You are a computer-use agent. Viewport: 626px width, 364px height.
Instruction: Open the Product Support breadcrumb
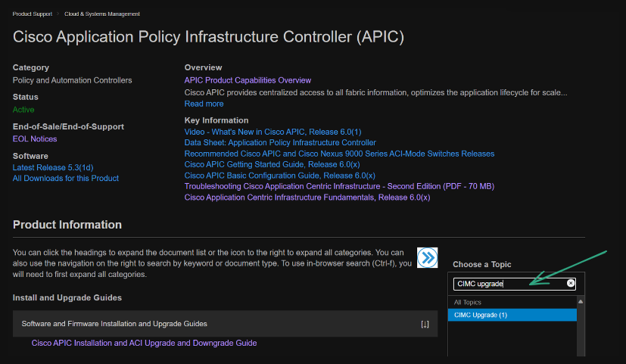click(33, 14)
